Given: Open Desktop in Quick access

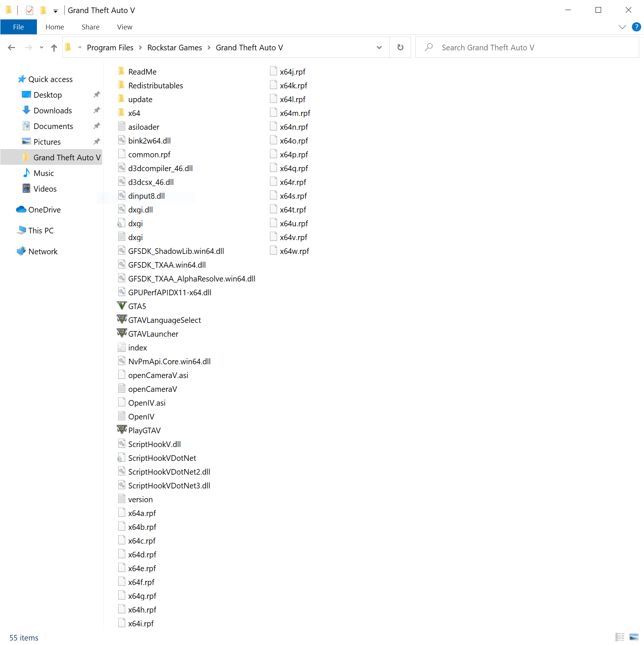Looking at the screenshot, I should click(x=48, y=95).
